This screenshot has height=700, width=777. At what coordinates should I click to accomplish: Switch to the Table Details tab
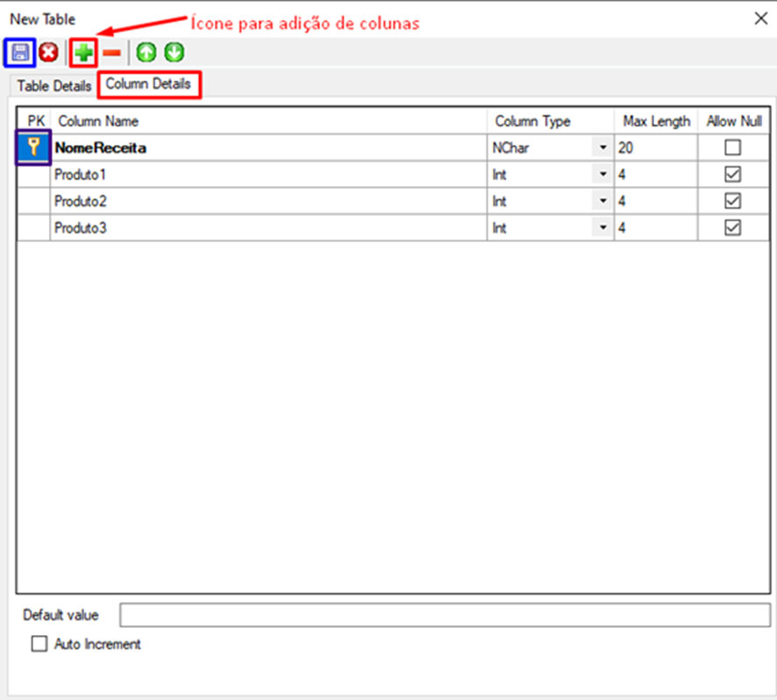54,86
